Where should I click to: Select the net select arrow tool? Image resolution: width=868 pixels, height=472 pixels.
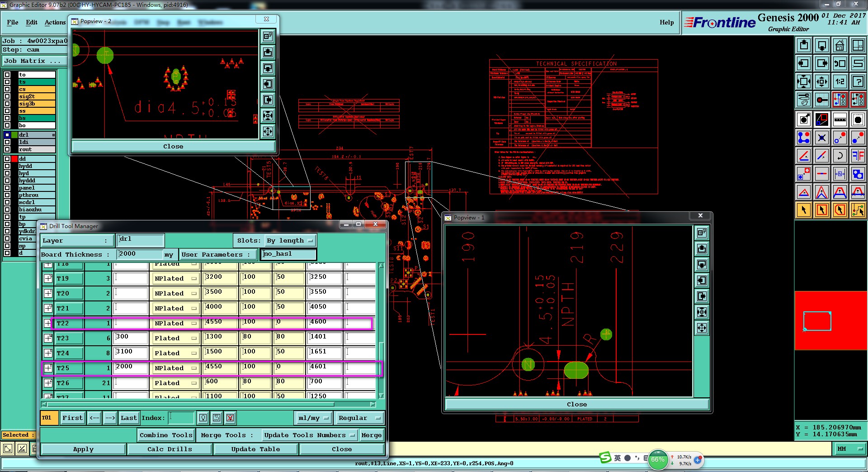coord(858,210)
